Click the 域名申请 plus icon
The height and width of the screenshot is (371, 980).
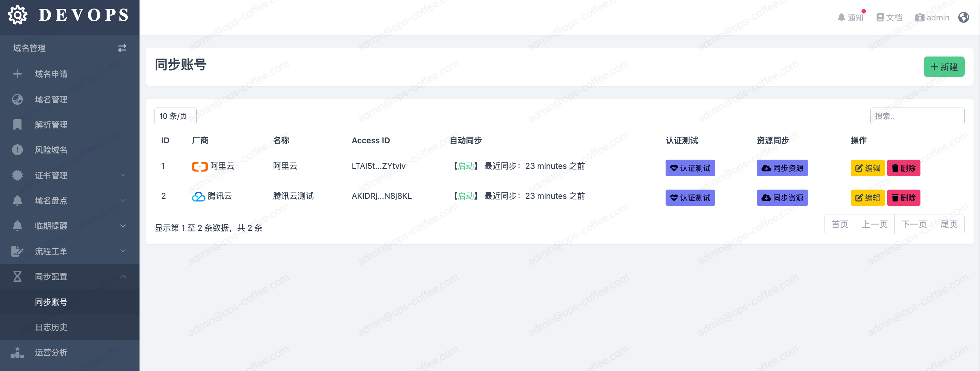(17, 74)
